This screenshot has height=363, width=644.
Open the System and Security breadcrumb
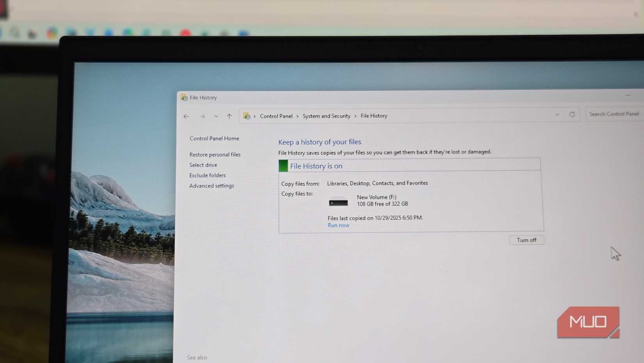tap(326, 116)
